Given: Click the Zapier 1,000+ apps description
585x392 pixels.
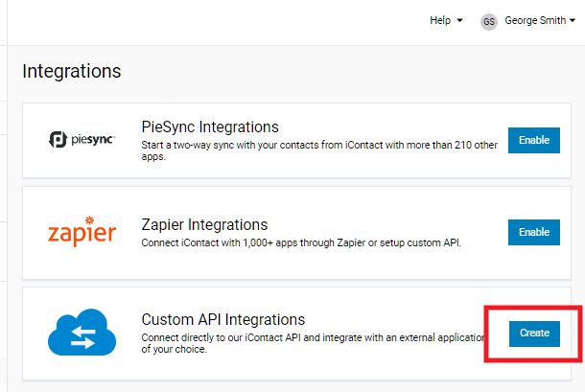Looking at the screenshot, I should [301, 242].
